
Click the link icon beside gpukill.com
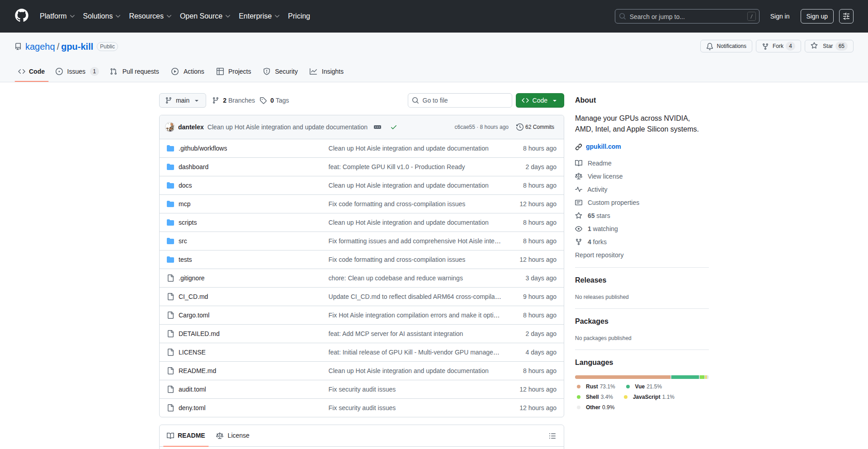click(x=579, y=147)
